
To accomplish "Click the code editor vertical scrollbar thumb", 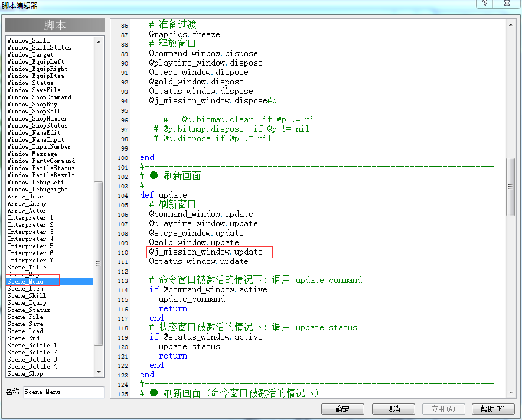I will (x=510, y=187).
